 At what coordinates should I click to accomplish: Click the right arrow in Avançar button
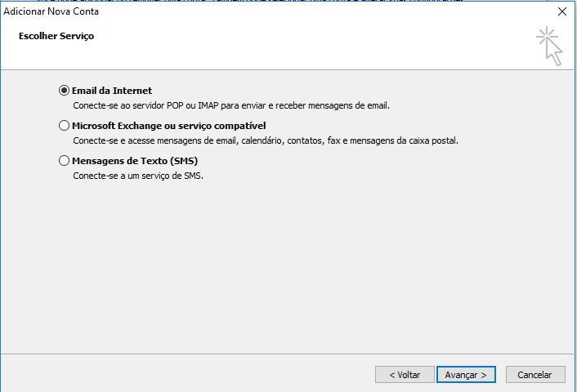[484, 375]
